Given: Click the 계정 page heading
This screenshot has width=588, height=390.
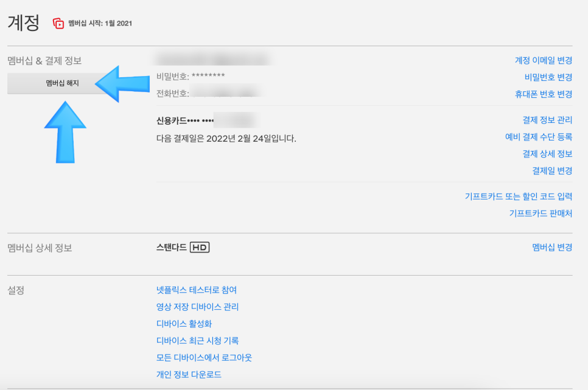Looking at the screenshot, I should click(x=23, y=23).
